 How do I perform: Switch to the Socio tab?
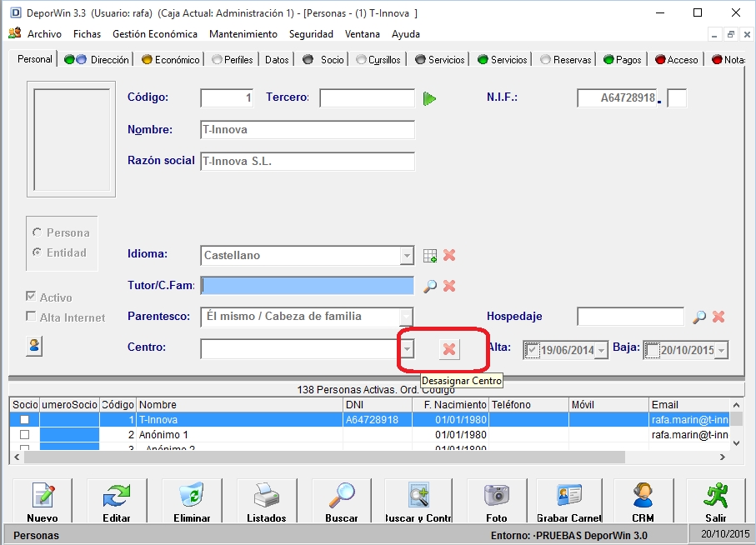(323, 60)
